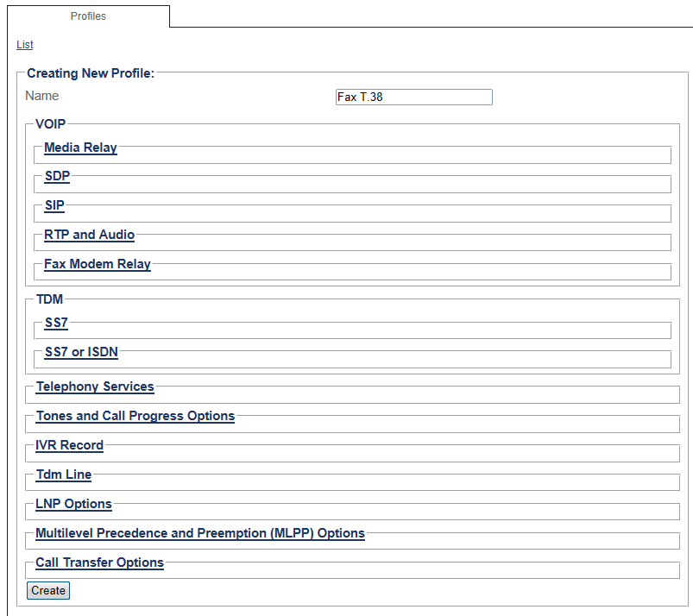The height and width of the screenshot is (616, 693).
Task: Expand the IVR Record section
Action: [x=69, y=445]
